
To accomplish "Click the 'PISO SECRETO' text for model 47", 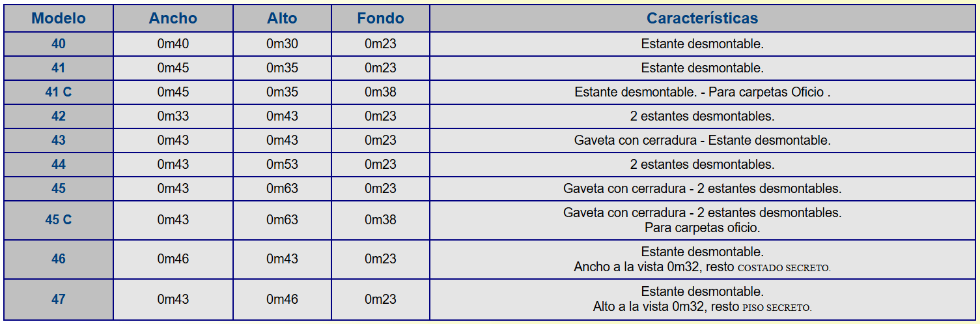I will [777, 308].
